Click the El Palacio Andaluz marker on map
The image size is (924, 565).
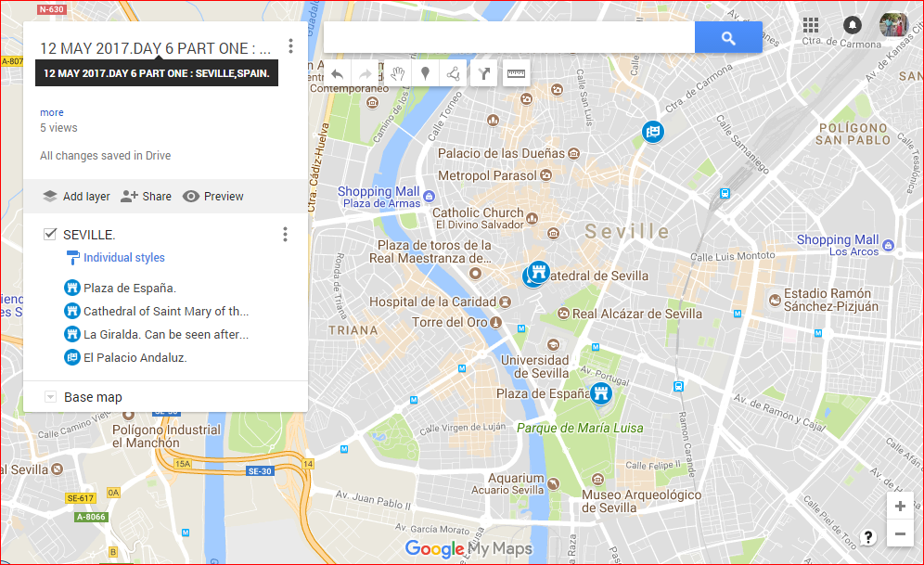click(653, 132)
